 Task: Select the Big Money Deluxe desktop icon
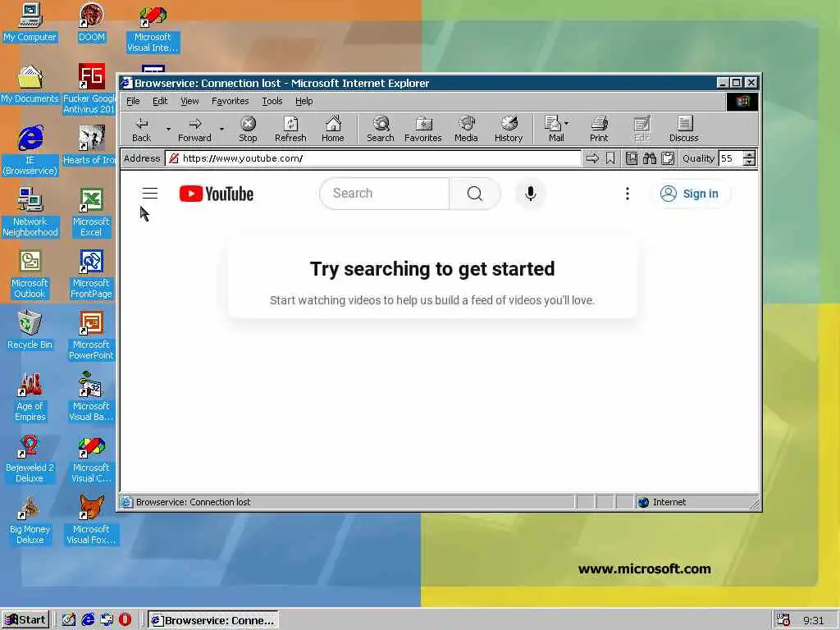point(30,520)
